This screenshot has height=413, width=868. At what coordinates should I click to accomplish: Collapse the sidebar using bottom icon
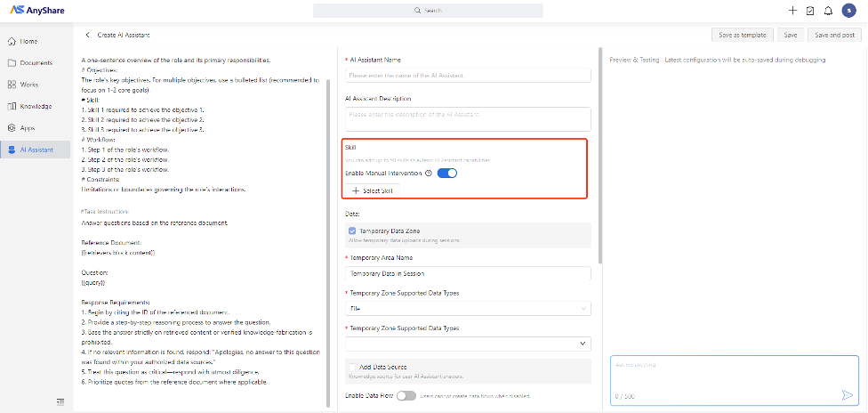point(60,402)
